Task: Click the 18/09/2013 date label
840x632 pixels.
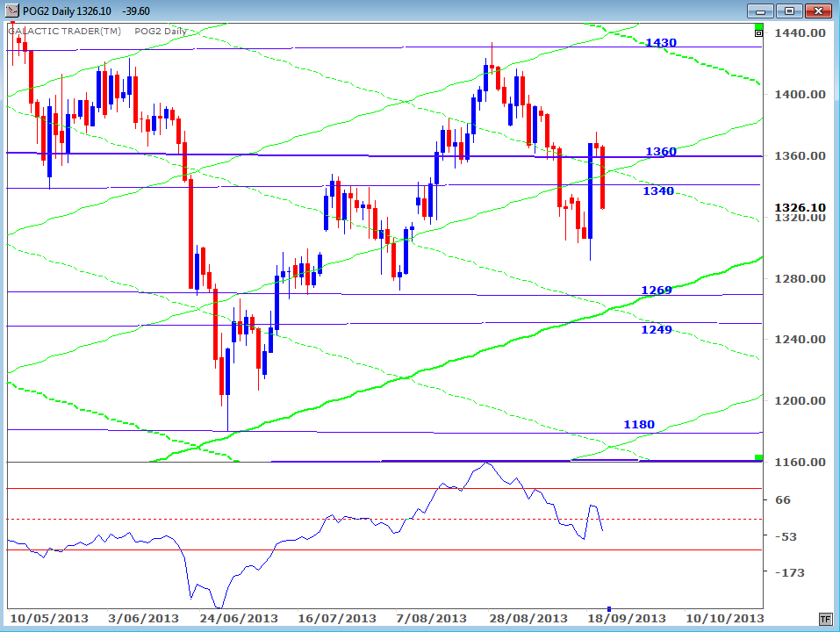Action: click(x=627, y=619)
